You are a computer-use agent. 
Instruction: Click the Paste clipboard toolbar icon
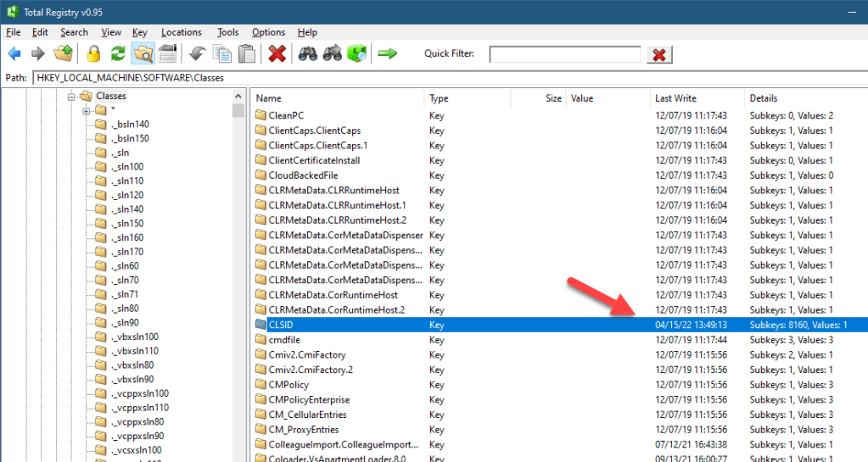[x=247, y=54]
